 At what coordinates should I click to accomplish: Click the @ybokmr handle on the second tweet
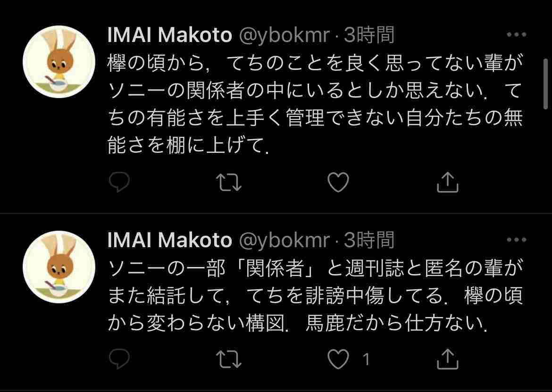pos(284,241)
